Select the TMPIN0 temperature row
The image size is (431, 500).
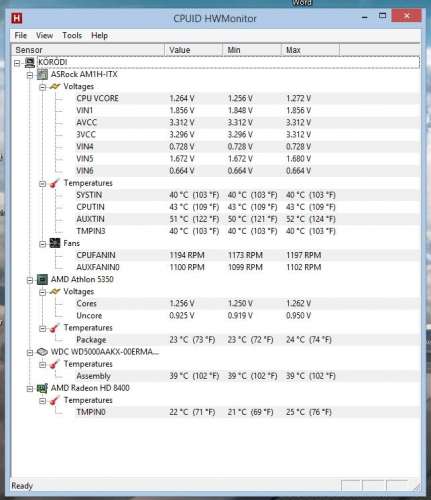tap(247, 412)
